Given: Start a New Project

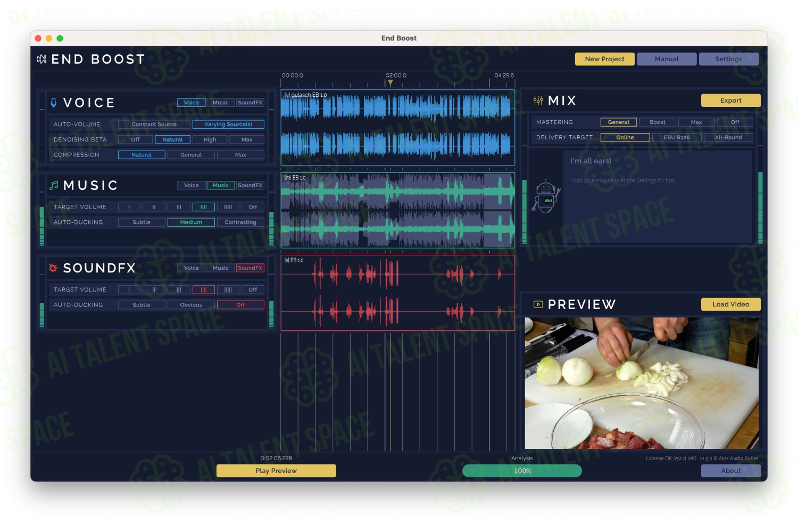Looking at the screenshot, I should [605, 59].
